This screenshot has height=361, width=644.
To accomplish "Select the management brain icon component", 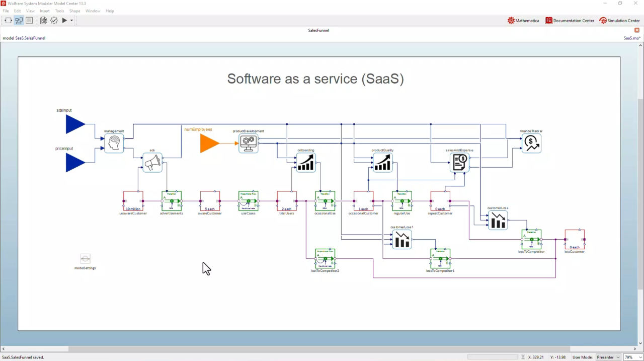I will click(x=114, y=143).
